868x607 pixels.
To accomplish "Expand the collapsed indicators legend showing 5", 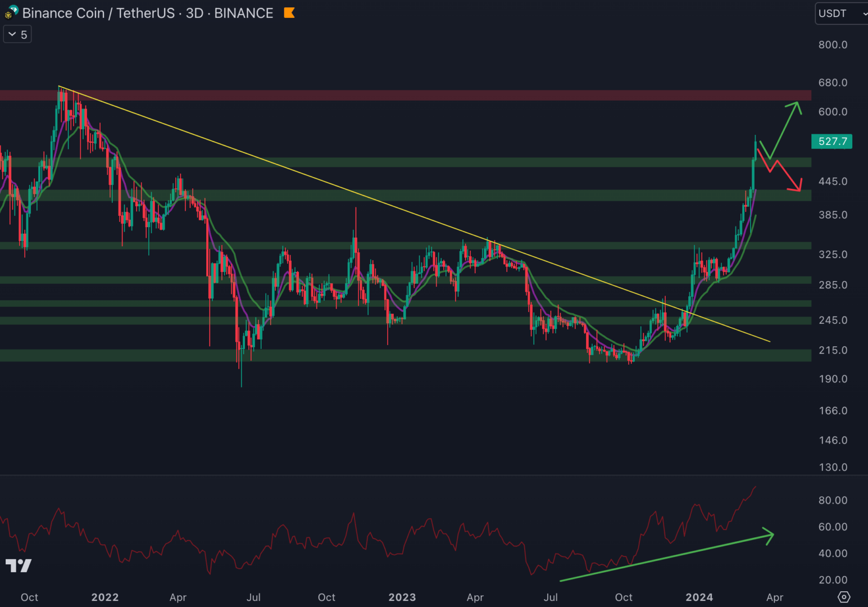I will click(17, 35).
